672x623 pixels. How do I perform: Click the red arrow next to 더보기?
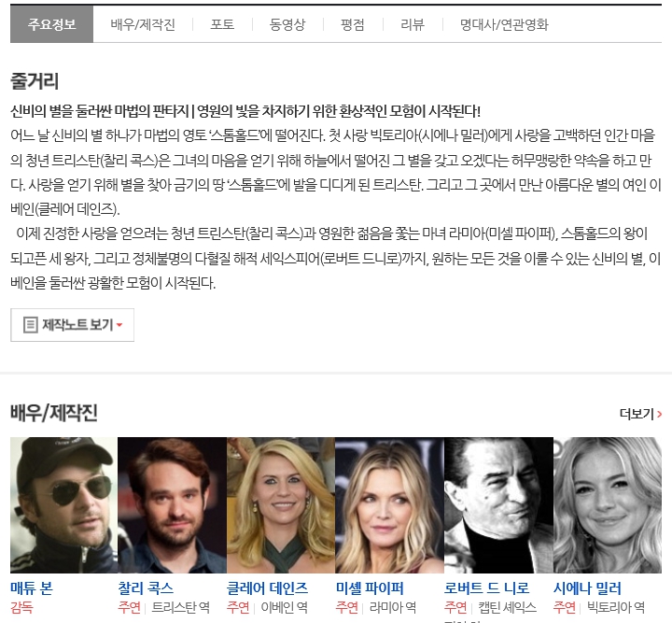pos(659,414)
